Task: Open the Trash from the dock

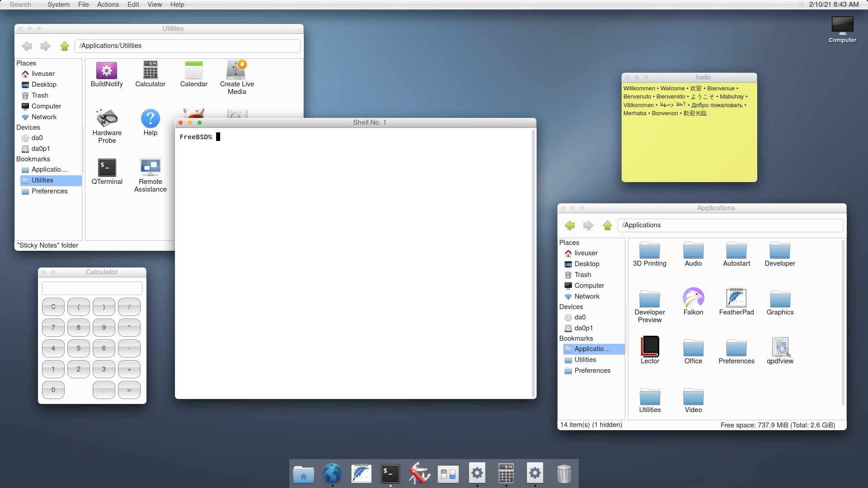Action: [564, 474]
